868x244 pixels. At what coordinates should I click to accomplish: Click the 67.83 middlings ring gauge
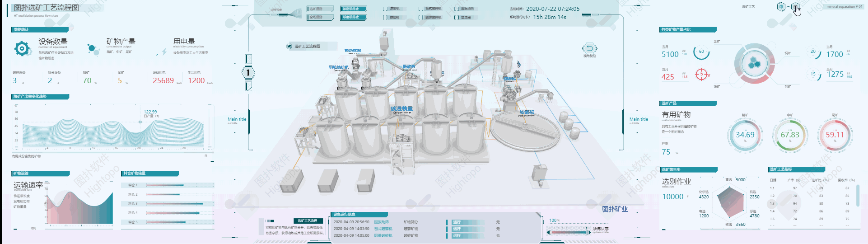(x=790, y=135)
